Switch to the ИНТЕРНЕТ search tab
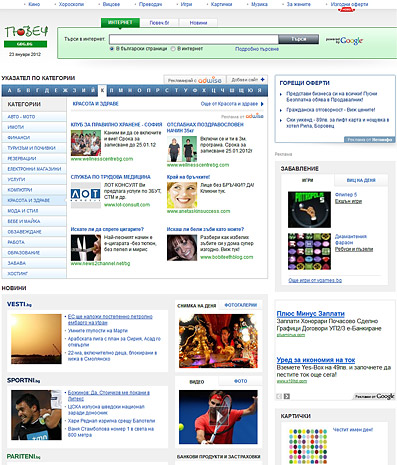Image resolution: width=397 pixels, height=465 pixels. [120, 22]
